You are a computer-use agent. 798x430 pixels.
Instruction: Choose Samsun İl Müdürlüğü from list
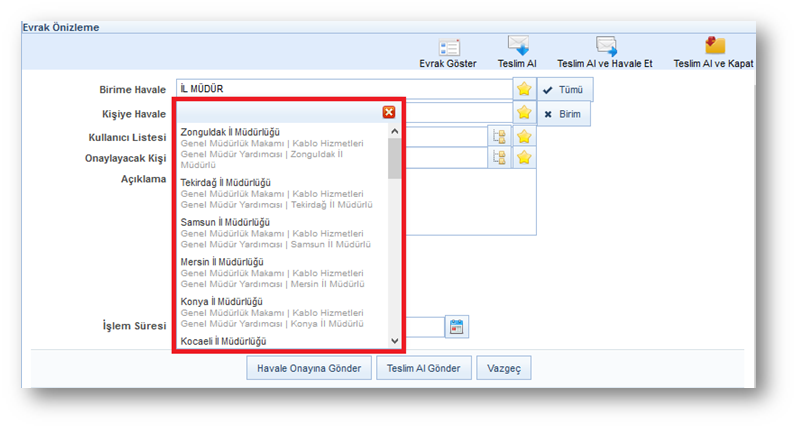(x=222, y=222)
